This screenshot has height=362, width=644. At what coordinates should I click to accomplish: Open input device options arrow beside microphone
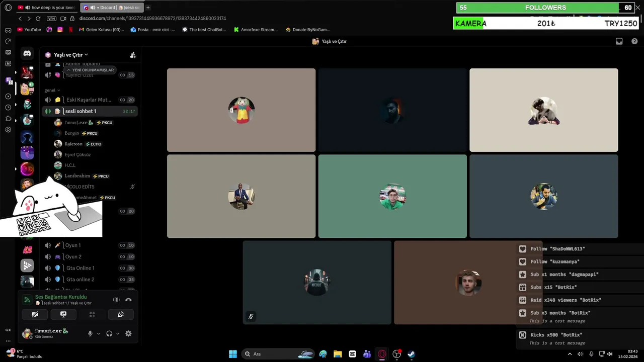click(99, 333)
